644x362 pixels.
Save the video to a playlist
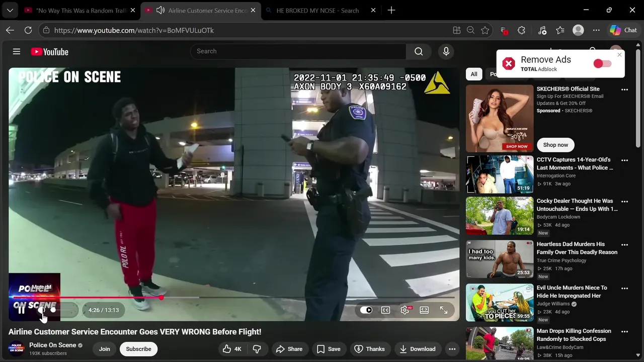[x=329, y=349]
